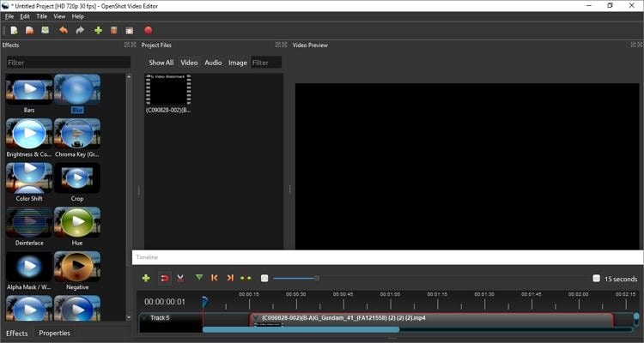Screen dimensions: 644x343
Task: Switch to the Properties tab
Action: point(54,334)
